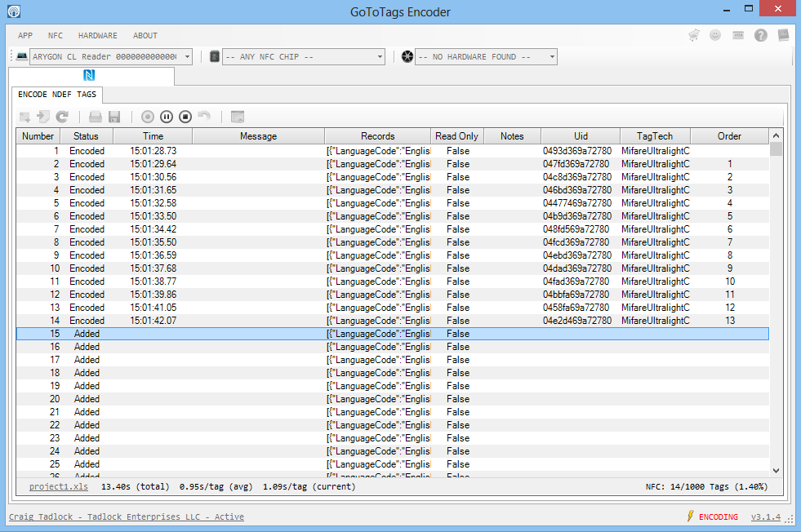The width and height of the screenshot is (801, 532).
Task: Select row 1 with time 15:01:28.73
Action: coord(392,151)
